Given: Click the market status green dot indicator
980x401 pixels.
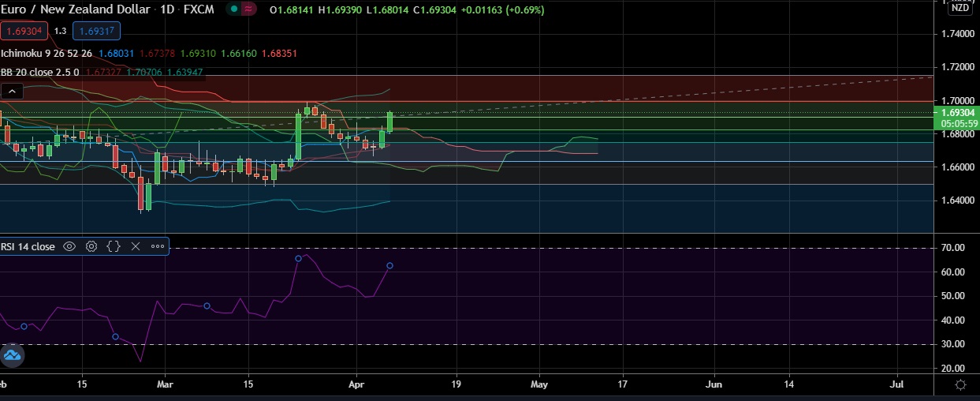Looking at the screenshot, I should point(235,9).
